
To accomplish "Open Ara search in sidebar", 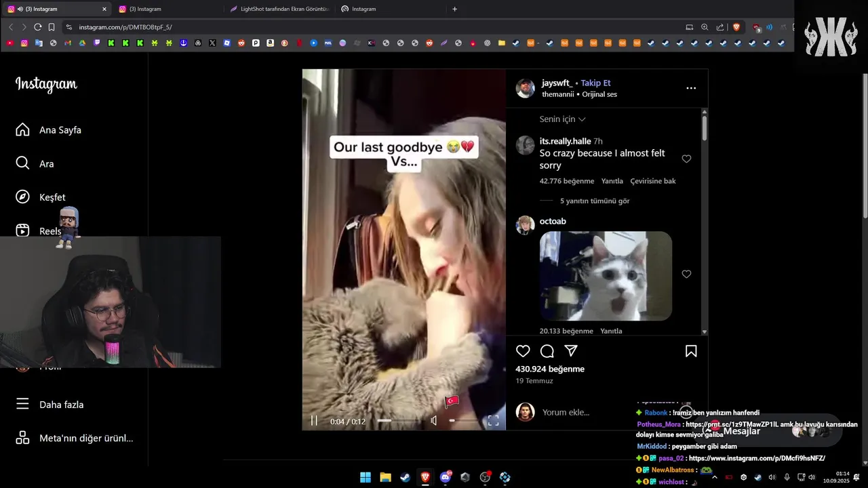I will click(x=35, y=163).
